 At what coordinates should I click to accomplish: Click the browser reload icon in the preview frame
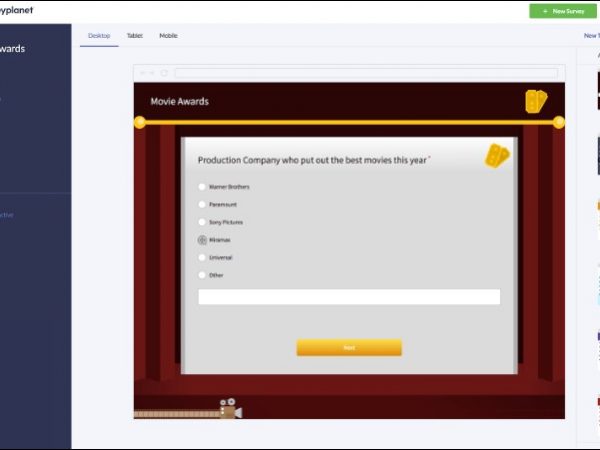(165, 73)
